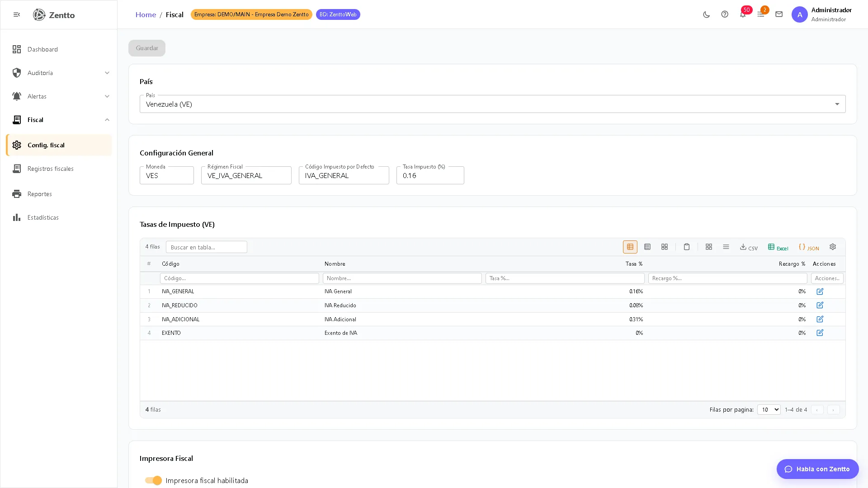The height and width of the screenshot is (488, 868).
Task: Click the Exento de IVA cell
Action: tap(341, 333)
